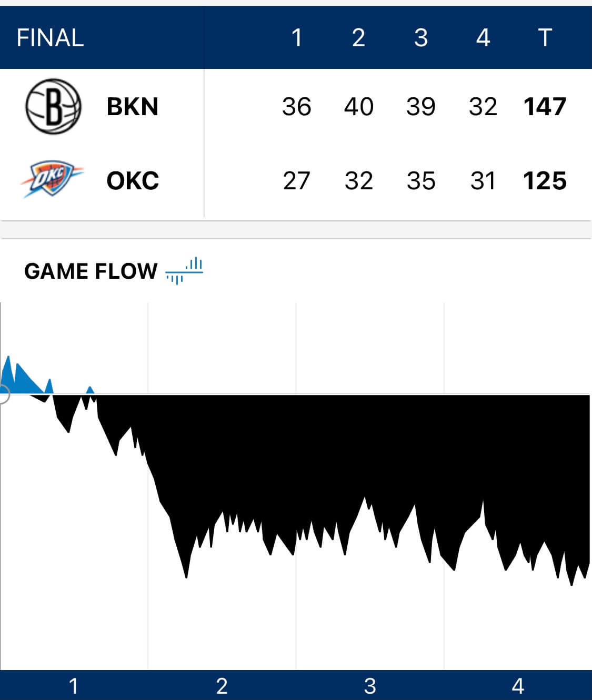Select quarter 4 on game flow axis
This screenshot has height=700, width=592.
[518, 686]
